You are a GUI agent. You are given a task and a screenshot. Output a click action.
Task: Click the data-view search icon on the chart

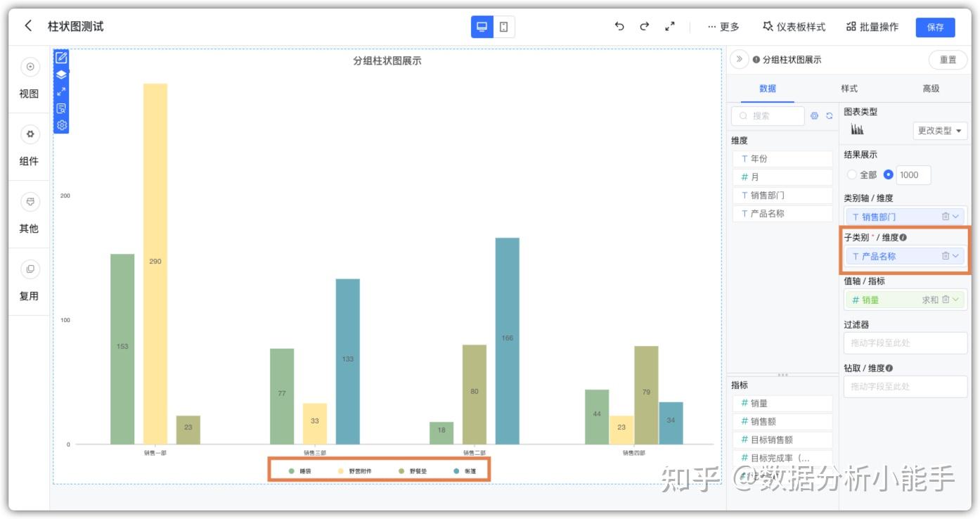point(62,108)
